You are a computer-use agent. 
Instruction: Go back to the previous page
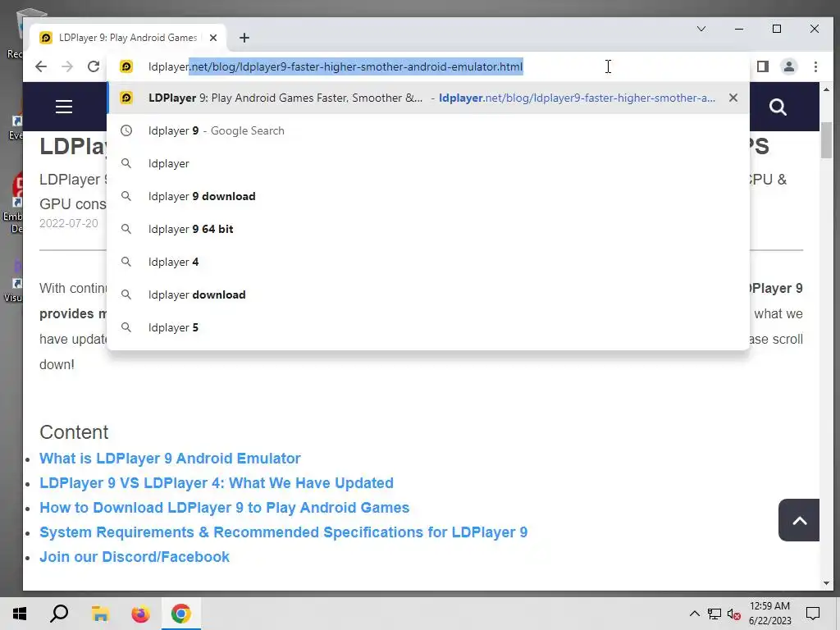pos(41,66)
